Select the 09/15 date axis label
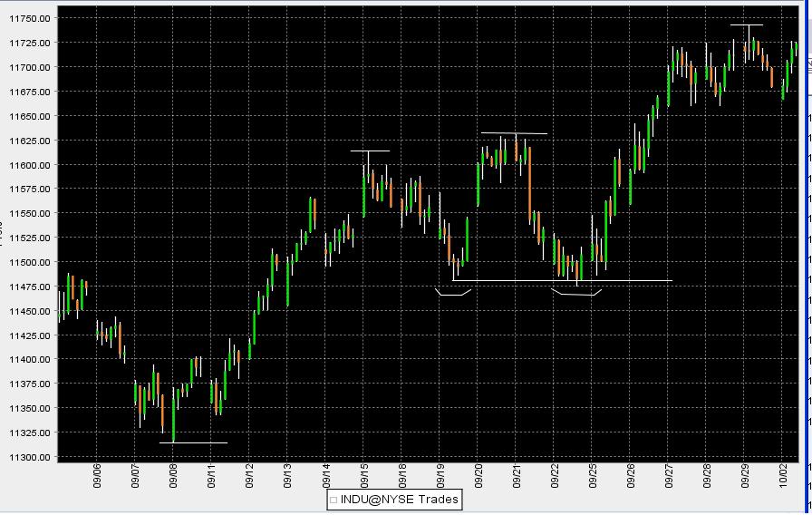Screen dimensions: 812x515 point(364,477)
